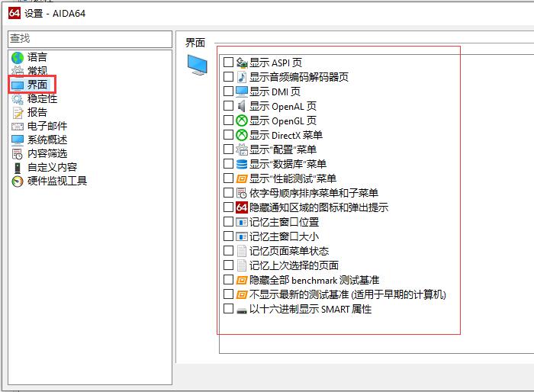The width and height of the screenshot is (534, 392).
Task: Tick 依字母顺序排序菜单和子菜单 checkbox
Action: (228, 193)
